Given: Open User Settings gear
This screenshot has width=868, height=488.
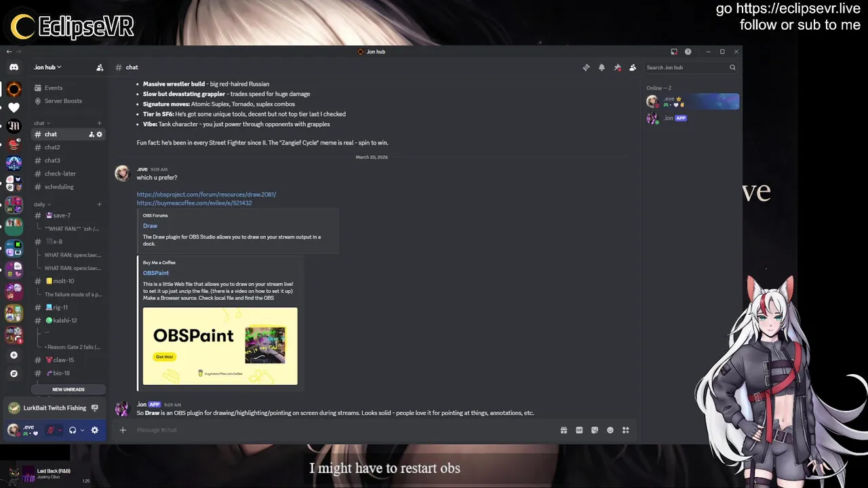Looking at the screenshot, I should [94, 430].
